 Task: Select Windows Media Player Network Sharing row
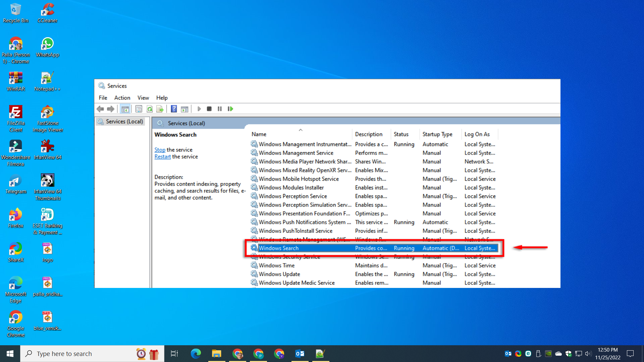pyautogui.click(x=374, y=162)
